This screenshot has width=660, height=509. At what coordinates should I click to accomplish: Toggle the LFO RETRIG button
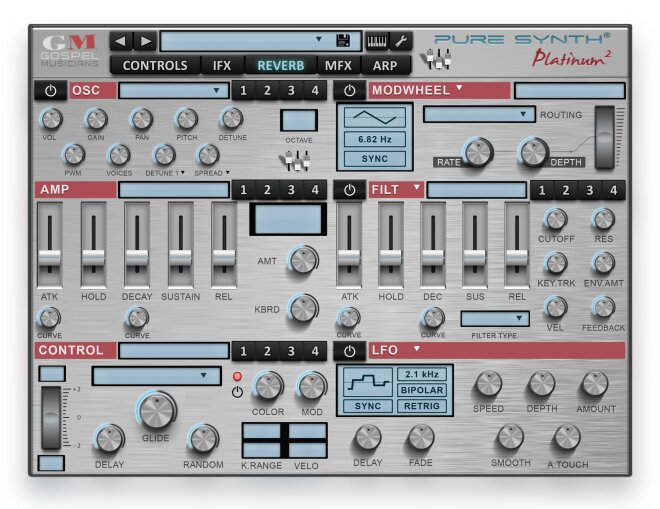422,406
